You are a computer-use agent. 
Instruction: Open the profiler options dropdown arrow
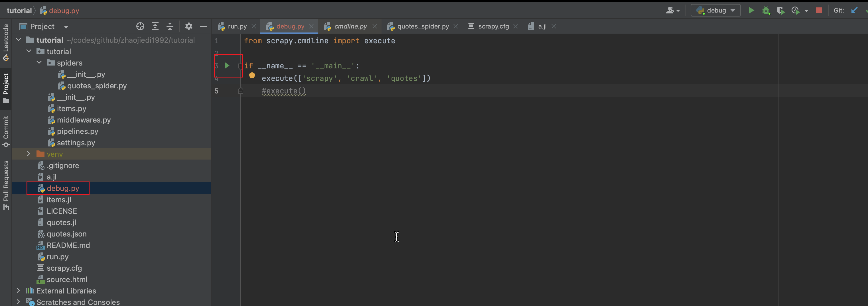pyautogui.click(x=806, y=11)
